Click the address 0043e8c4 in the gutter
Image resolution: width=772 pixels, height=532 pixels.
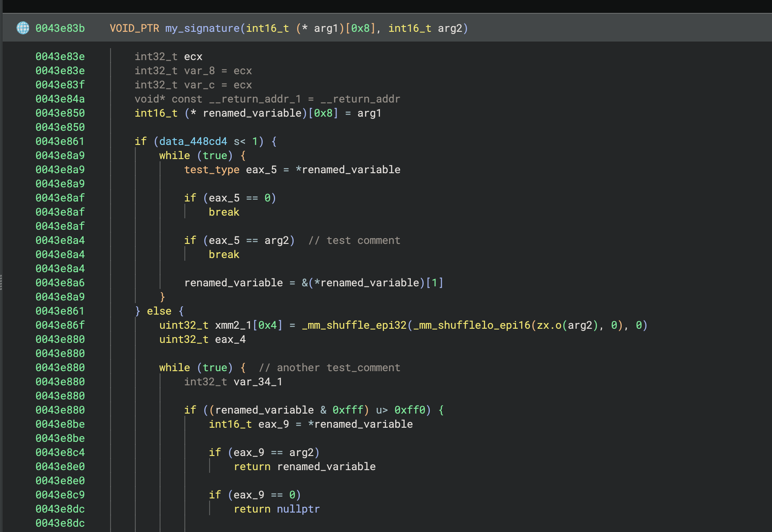pyautogui.click(x=60, y=452)
